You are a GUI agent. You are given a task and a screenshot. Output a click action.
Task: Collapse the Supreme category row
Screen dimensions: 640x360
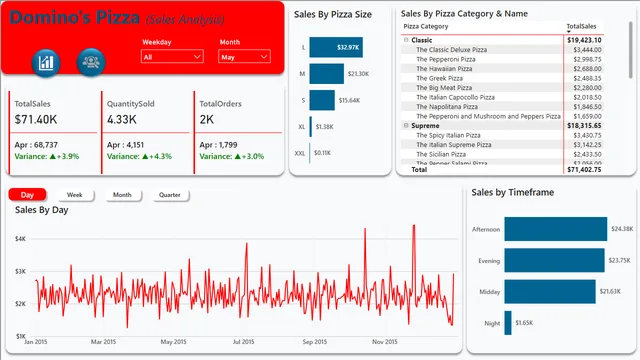[x=406, y=125]
